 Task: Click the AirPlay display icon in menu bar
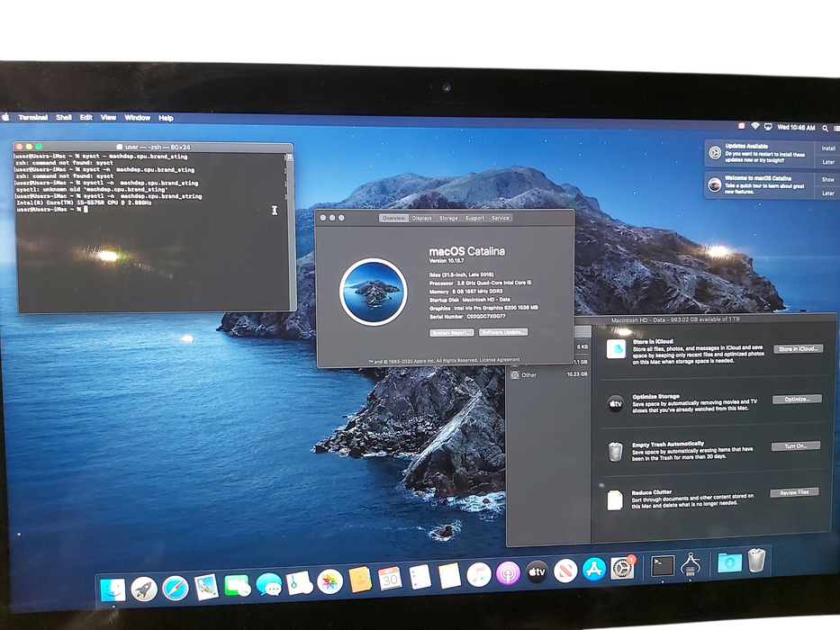768,127
